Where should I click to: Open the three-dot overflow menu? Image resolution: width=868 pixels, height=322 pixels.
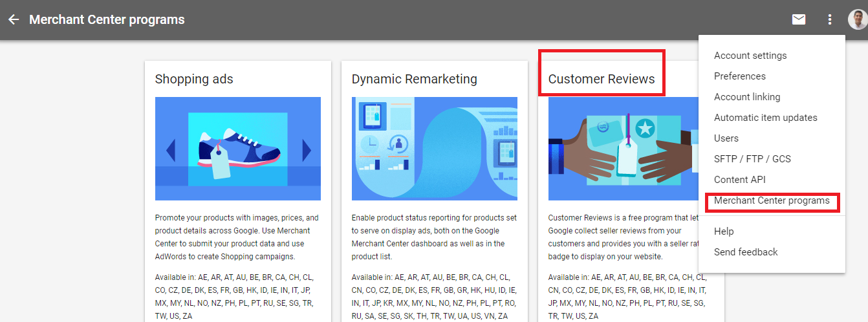point(830,19)
